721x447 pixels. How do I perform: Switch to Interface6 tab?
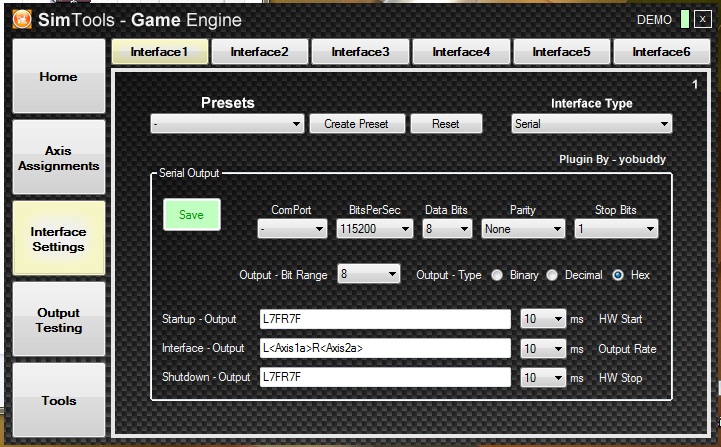pos(662,52)
